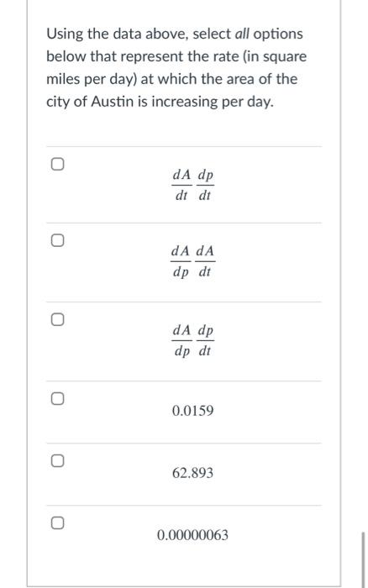Screen dimensions: 368x588
Task: Mark the checkbox beside 62.893
Action: pyautogui.click(x=57, y=460)
